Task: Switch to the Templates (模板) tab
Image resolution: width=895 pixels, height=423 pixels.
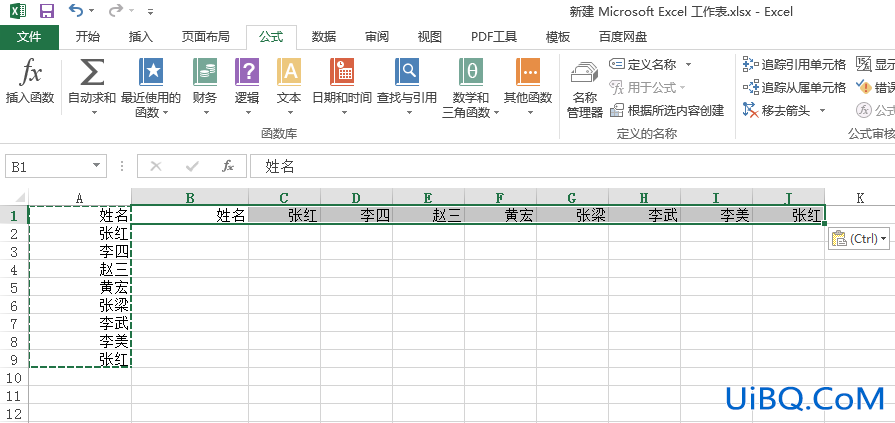Action: pos(558,37)
